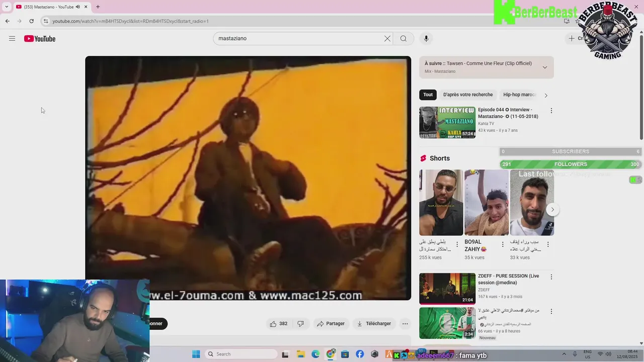This screenshot has width=644, height=362.
Task: Show hidden system tray icons
Action: click(x=563, y=354)
